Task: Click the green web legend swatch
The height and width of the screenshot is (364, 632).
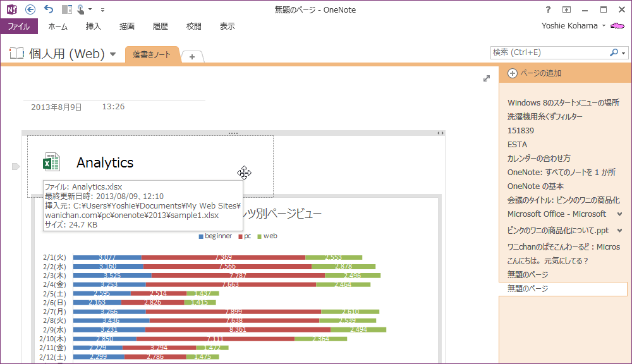Action: coord(260,236)
